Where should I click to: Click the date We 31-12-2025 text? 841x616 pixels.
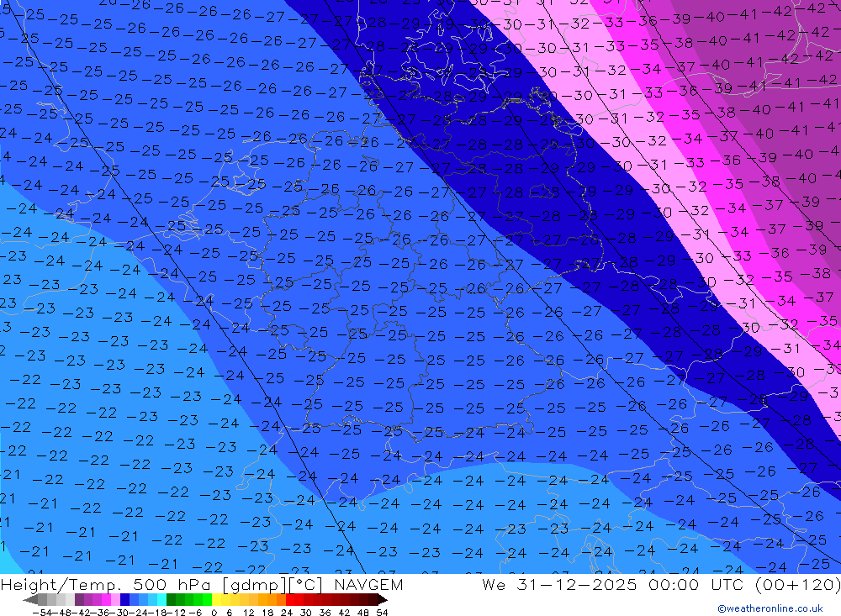point(559,584)
